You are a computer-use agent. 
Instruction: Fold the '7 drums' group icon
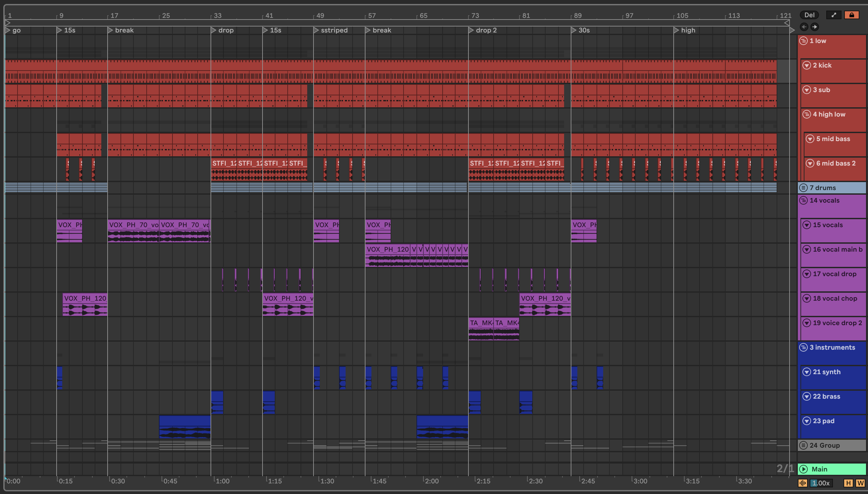point(803,188)
